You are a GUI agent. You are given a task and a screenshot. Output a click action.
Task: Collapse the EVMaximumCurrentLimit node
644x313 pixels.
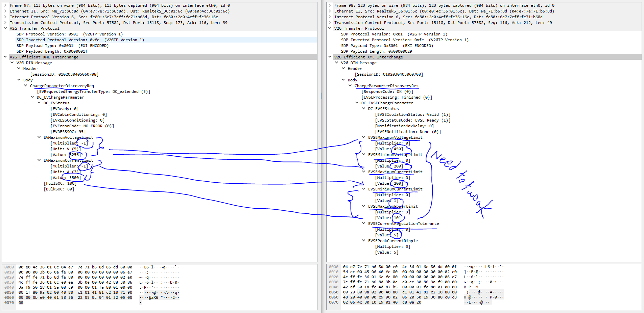39,160
